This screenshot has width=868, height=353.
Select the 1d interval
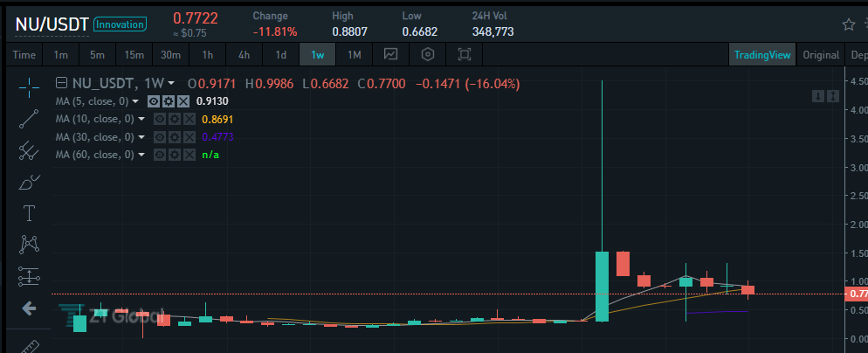pos(280,55)
